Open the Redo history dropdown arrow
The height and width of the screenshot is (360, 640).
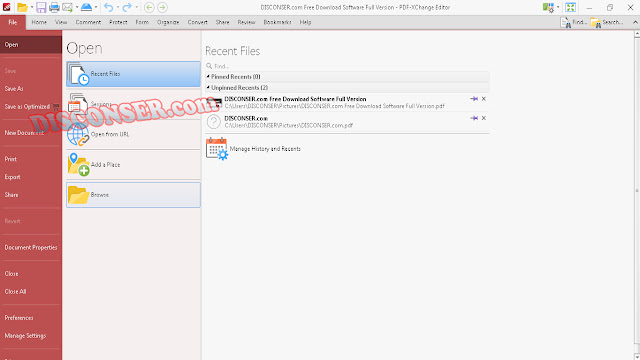(136, 7)
